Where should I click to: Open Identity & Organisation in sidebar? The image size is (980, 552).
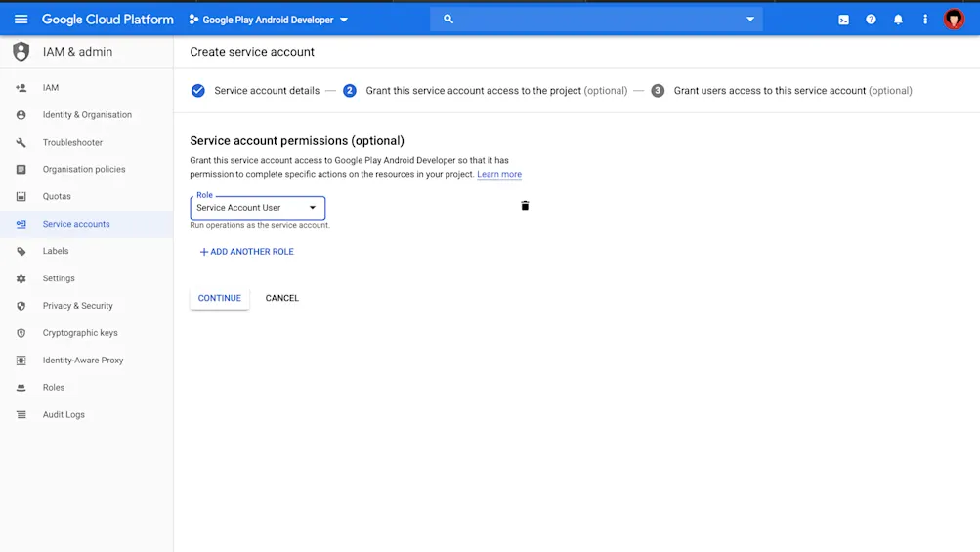[86, 115]
